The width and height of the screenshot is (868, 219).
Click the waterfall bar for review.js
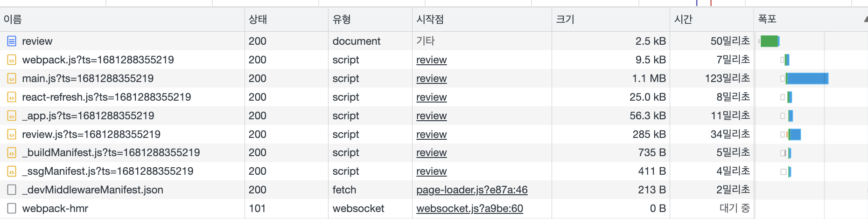pos(795,134)
